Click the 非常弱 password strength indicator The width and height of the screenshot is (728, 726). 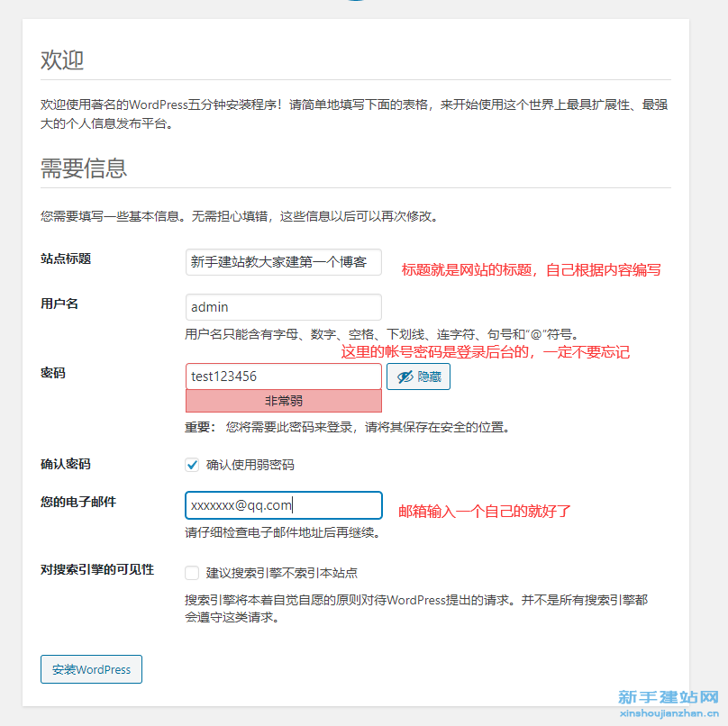point(283,401)
